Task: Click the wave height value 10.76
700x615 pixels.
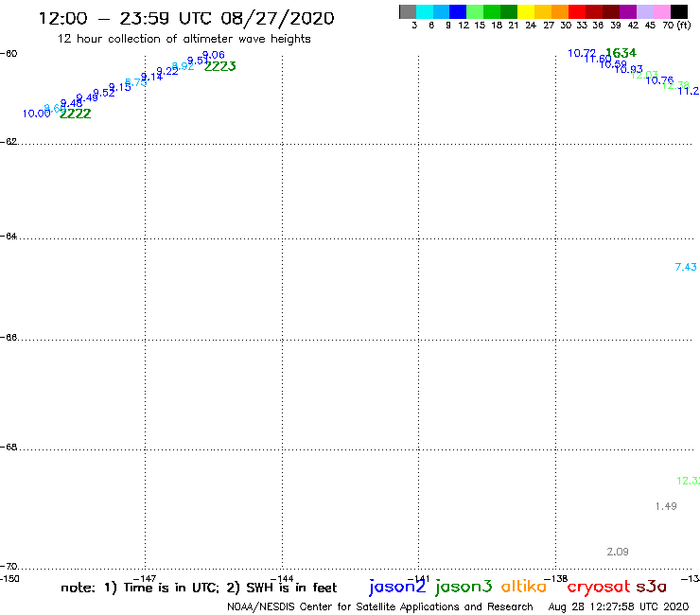Action: tap(659, 80)
